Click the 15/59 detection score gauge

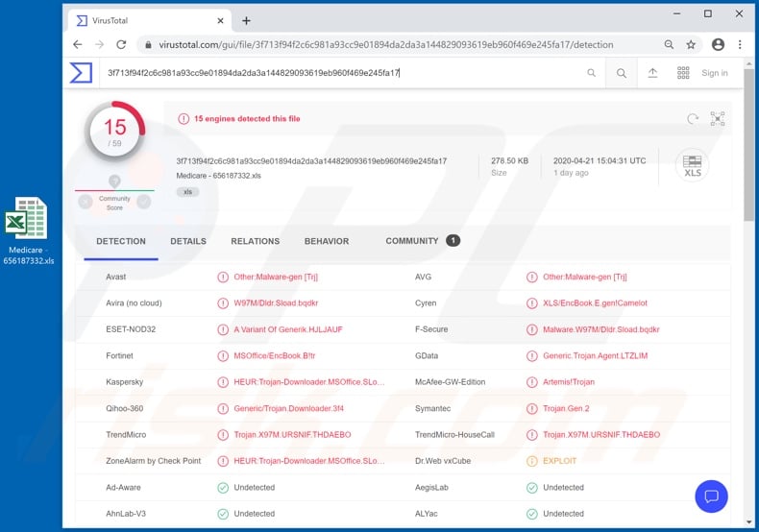[114, 131]
